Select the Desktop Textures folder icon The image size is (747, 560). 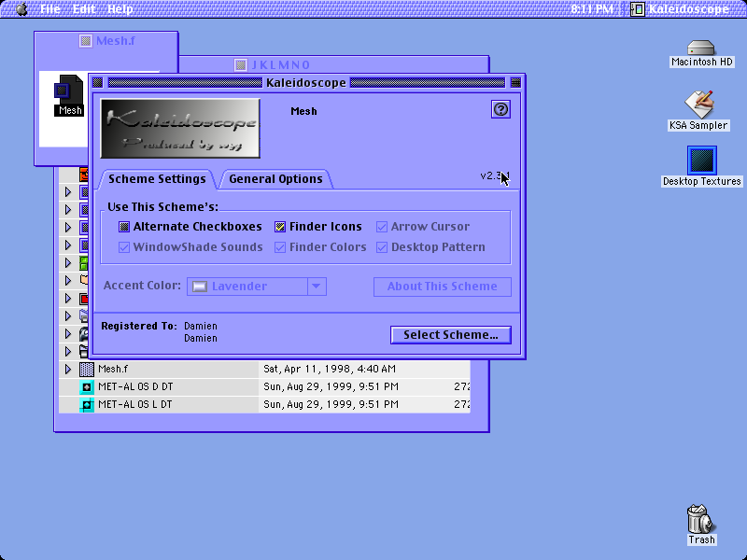click(702, 161)
